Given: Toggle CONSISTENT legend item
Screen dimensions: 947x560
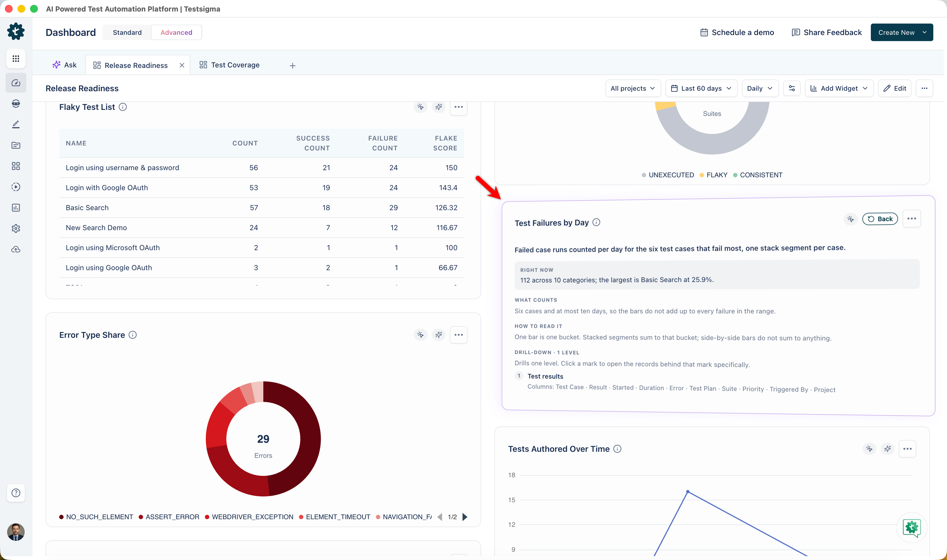Looking at the screenshot, I should [758, 175].
